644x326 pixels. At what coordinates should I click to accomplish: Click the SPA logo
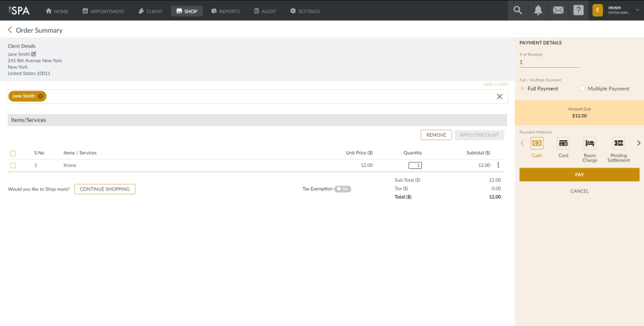(x=19, y=10)
